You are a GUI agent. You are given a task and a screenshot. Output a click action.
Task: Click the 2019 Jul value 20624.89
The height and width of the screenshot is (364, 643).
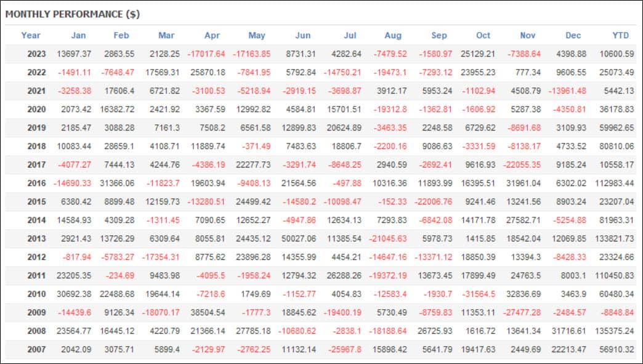click(x=344, y=127)
